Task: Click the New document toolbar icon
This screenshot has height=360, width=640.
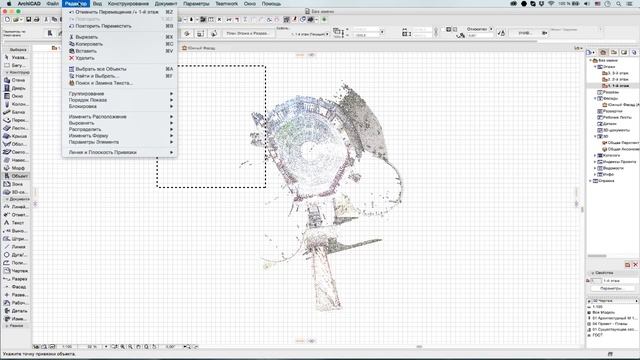Action: [7, 19]
